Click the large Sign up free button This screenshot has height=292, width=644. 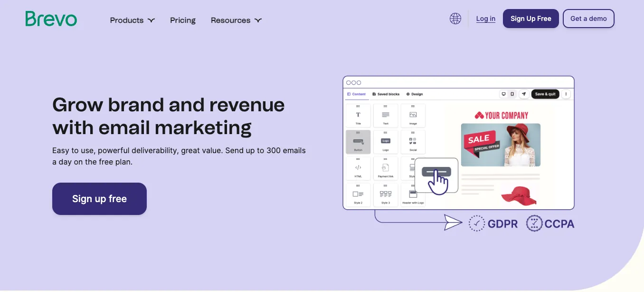click(x=99, y=199)
